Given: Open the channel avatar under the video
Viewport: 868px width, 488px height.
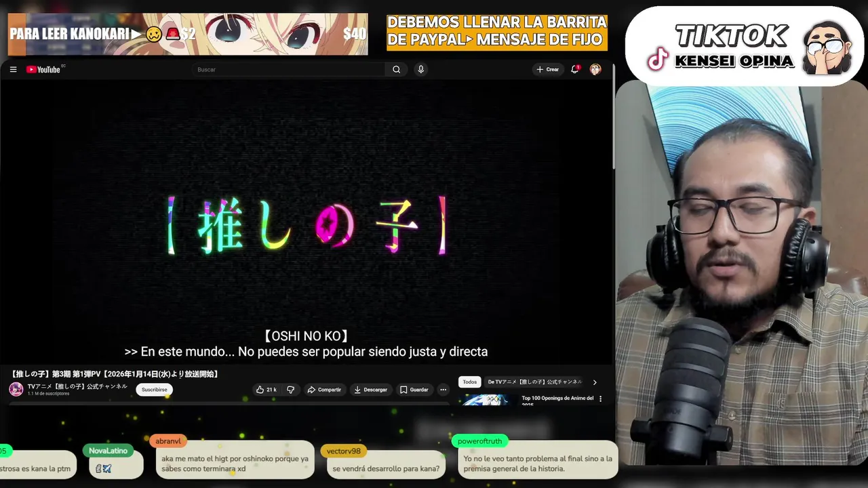Looking at the screenshot, I should [x=16, y=389].
